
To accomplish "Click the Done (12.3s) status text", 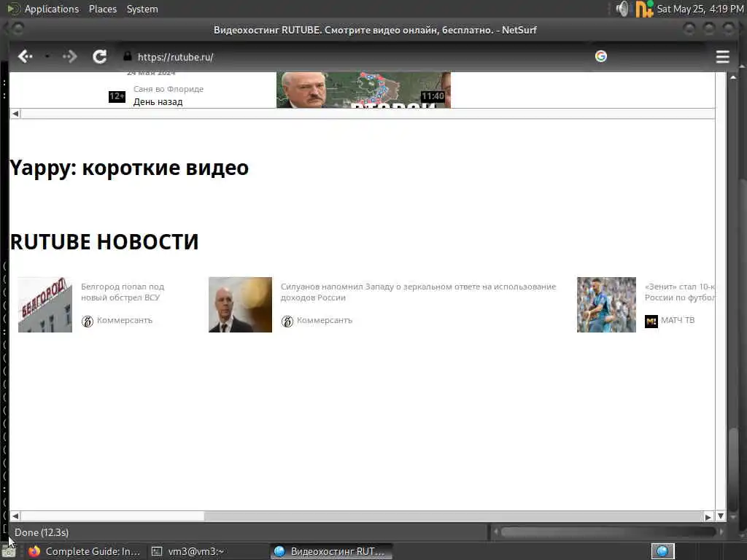I will click(x=42, y=532).
